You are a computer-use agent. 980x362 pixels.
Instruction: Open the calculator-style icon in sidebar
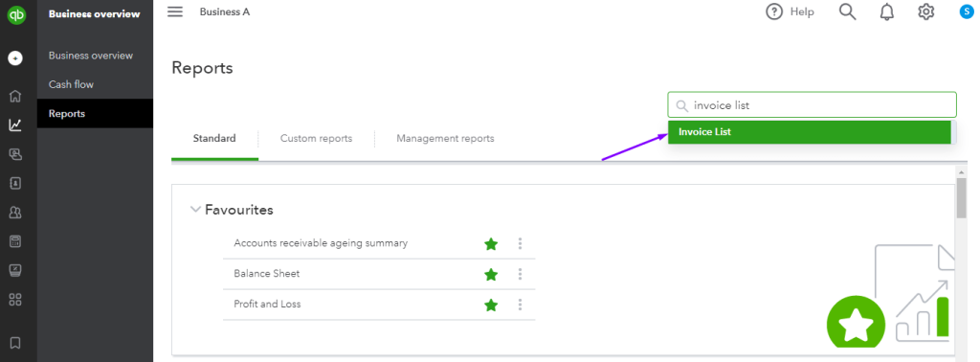point(15,241)
